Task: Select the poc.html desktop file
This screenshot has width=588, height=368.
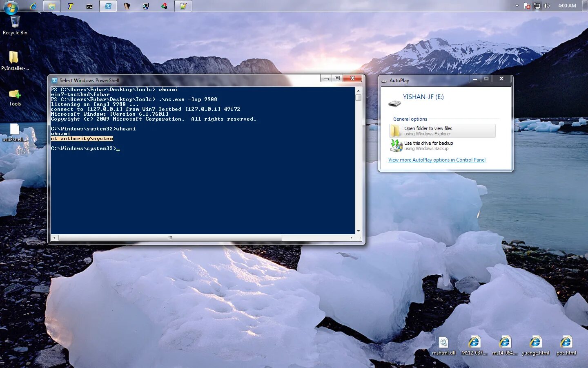Action: [x=566, y=346]
